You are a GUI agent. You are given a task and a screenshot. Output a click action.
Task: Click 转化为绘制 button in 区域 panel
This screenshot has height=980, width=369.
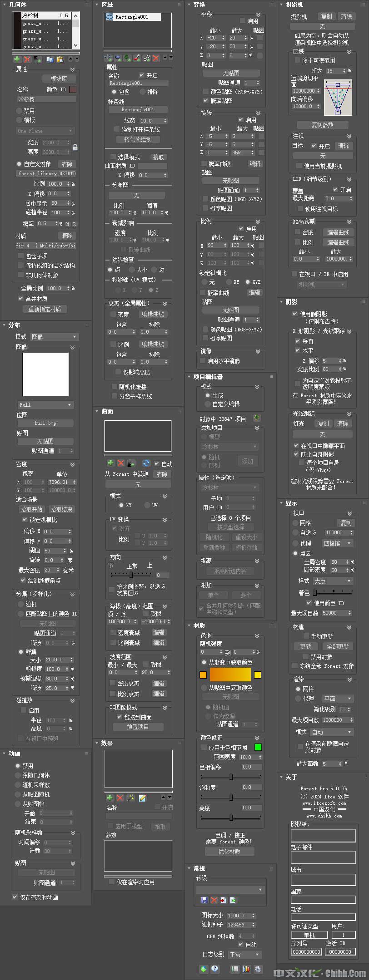(138, 139)
